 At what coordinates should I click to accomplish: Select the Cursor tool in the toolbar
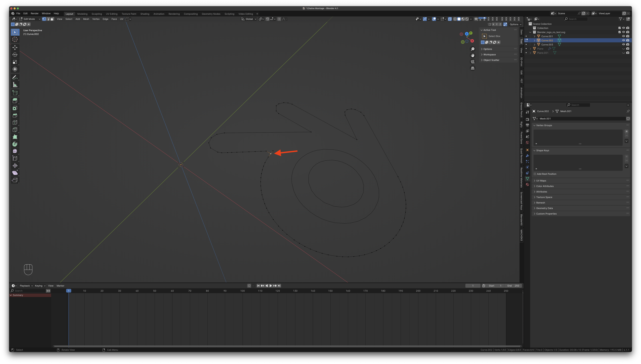(x=15, y=39)
